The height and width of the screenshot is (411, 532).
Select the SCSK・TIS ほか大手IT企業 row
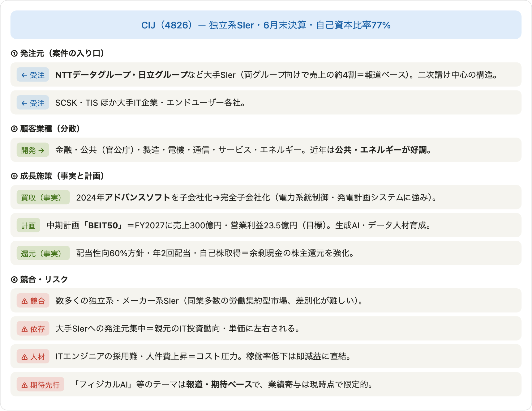pos(266,103)
